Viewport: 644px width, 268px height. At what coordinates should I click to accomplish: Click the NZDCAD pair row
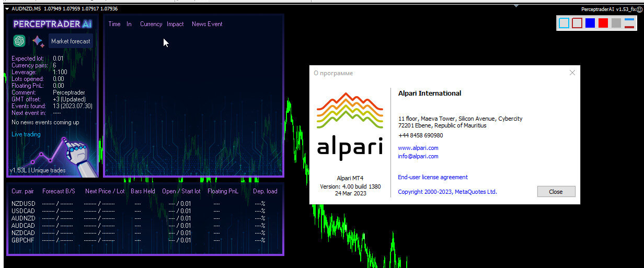point(144,233)
